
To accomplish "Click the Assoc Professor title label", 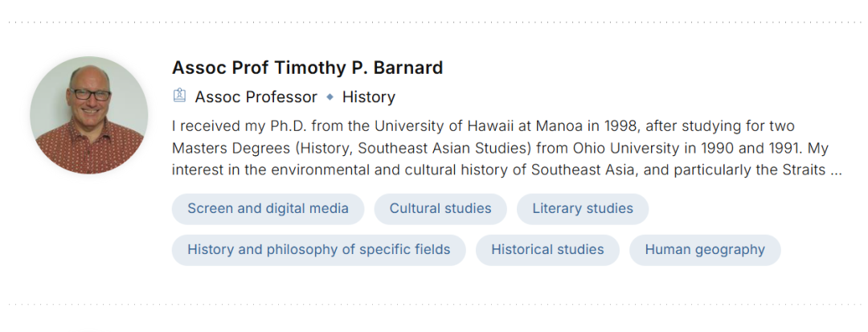I will pyautogui.click(x=256, y=97).
